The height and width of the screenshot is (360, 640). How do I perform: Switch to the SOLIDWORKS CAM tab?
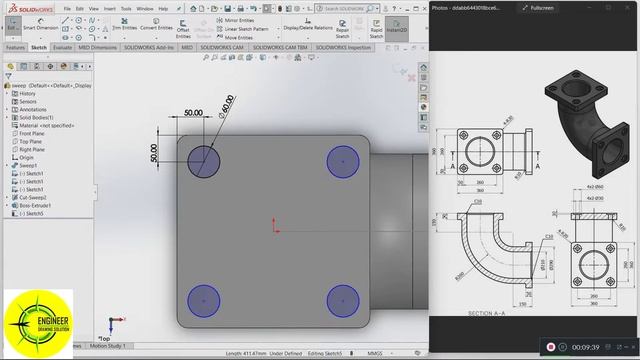point(222,47)
